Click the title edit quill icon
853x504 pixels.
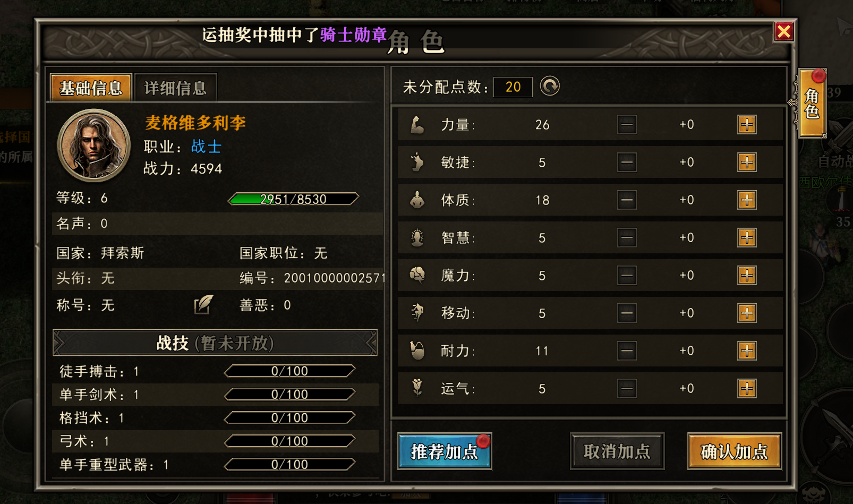(x=203, y=305)
